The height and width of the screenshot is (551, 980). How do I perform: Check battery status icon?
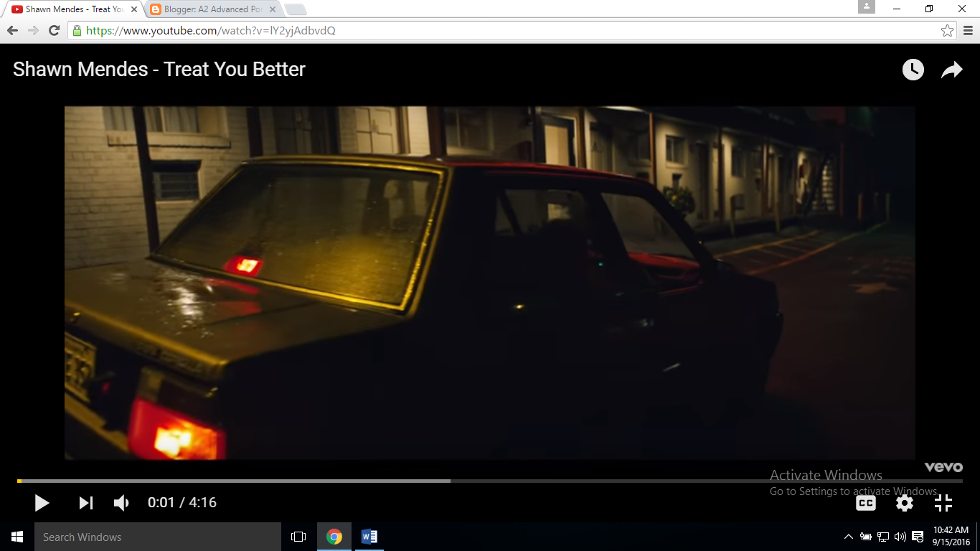[866, 537]
